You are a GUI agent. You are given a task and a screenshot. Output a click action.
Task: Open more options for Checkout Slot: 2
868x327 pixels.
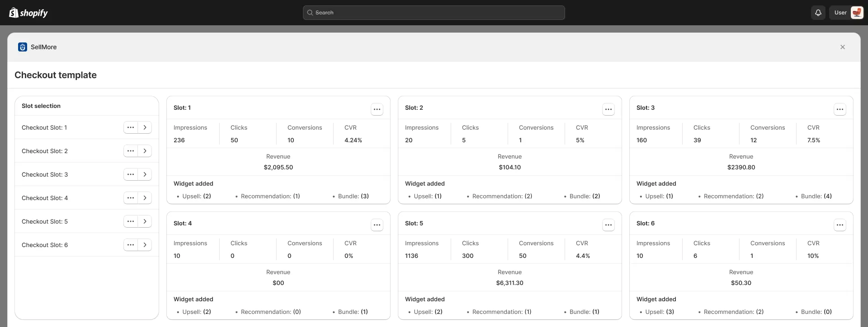click(131, 151)
